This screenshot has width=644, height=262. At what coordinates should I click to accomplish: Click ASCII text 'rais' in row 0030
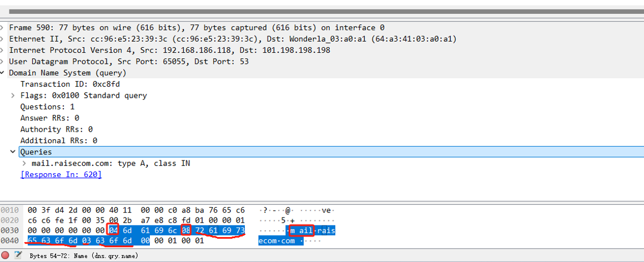[326, 231]
